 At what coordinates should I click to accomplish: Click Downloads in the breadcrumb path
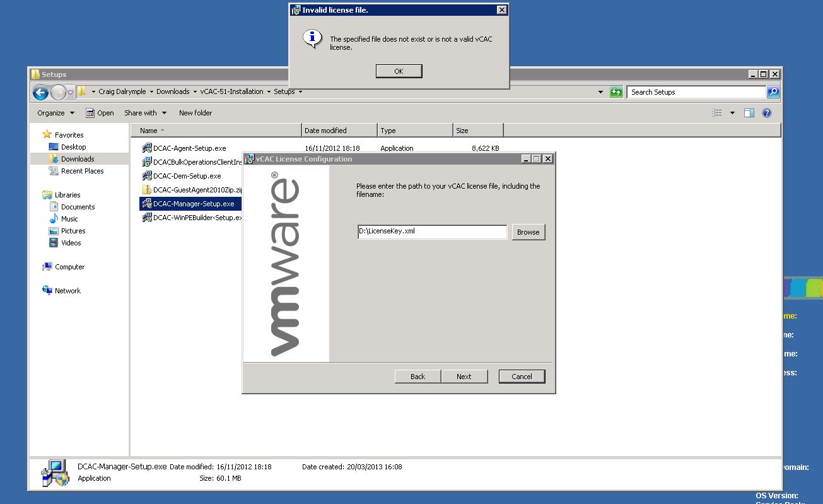point(173,91)
